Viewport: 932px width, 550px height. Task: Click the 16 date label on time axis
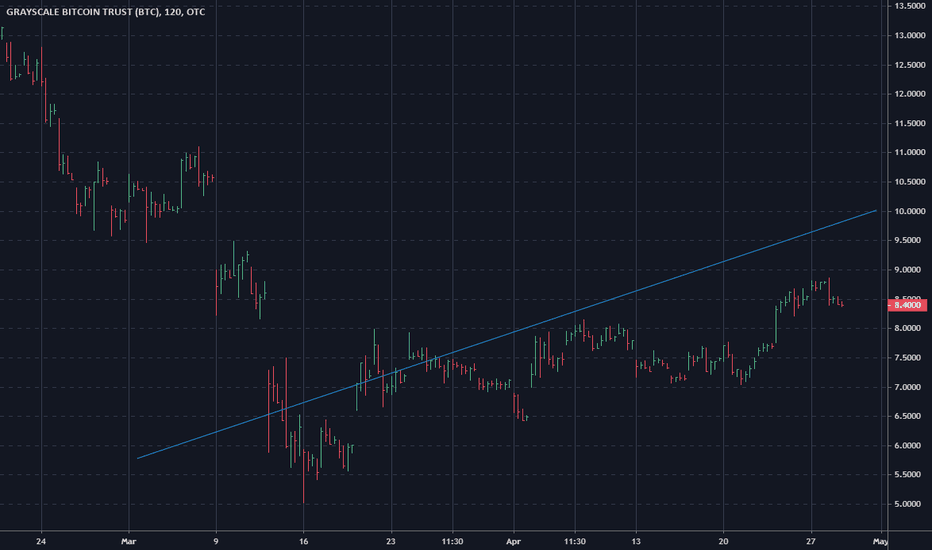pyautogui.click(x=304, y=542)
